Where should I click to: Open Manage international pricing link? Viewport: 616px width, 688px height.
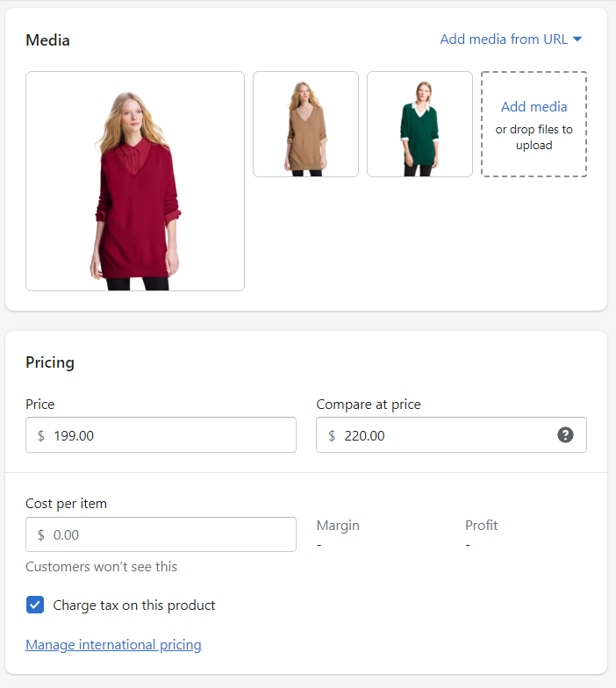(x=113, y=644)
